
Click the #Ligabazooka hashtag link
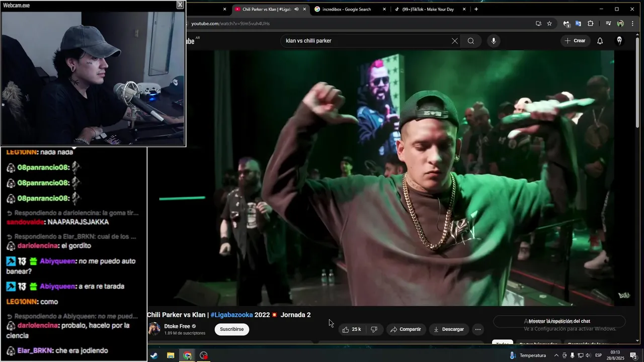pos(231,315)
